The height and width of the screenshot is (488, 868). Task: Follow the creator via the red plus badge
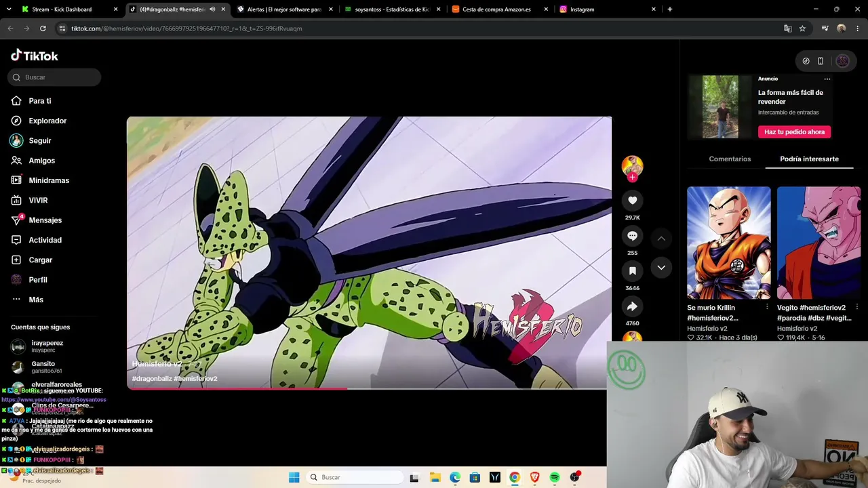coord(632,177)
